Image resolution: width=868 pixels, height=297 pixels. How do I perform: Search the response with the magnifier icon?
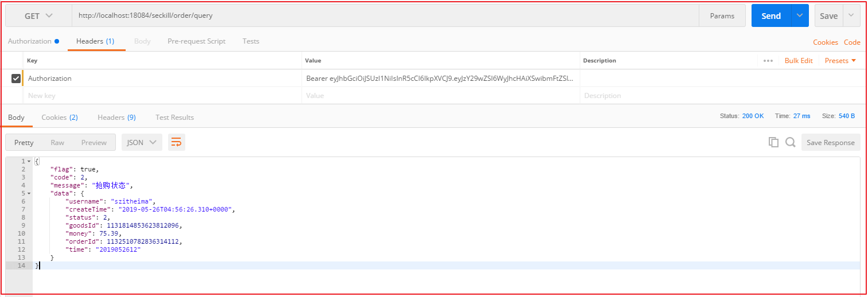click(790, 143)
